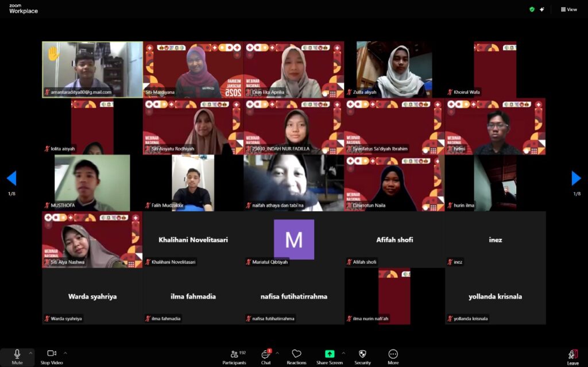Expand video options arrow beside Stop Video

pos(65,353)
